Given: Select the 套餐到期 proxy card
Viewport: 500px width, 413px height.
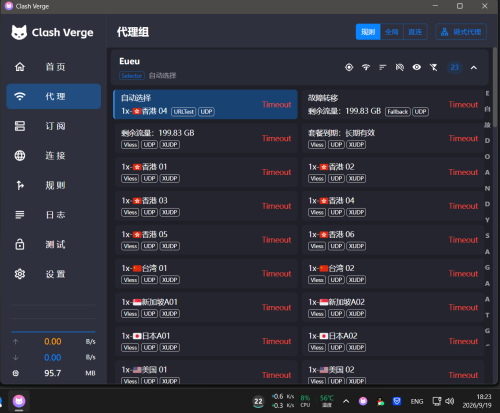Looking at the screenshot, I should (x=393, y=138).
